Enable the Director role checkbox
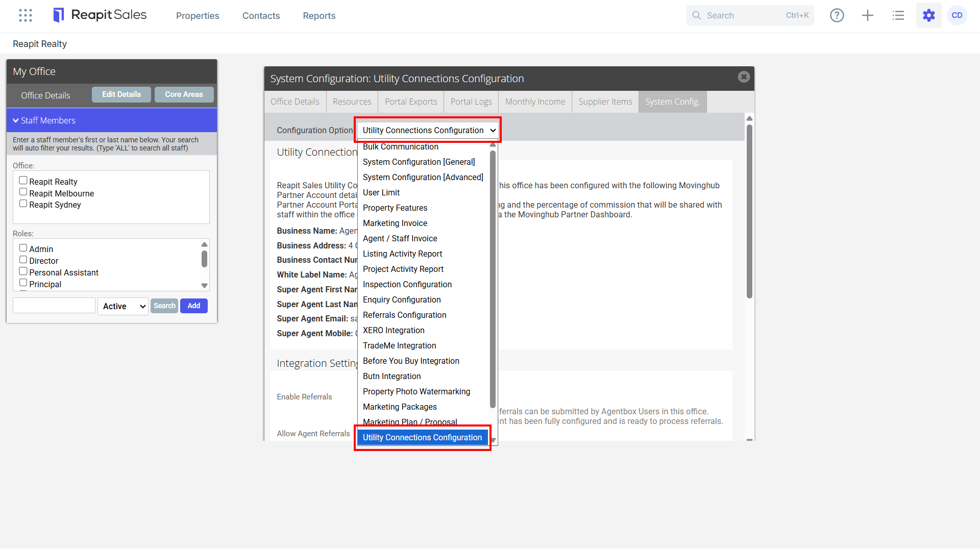This screenshot has height=551, width=980. pyautogui.click(x=23, y=260)
